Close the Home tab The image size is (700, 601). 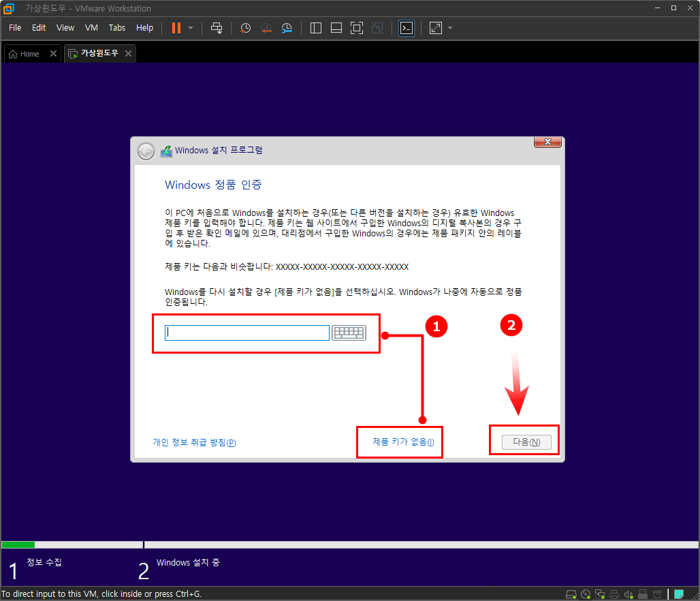[x=53, y=54]
